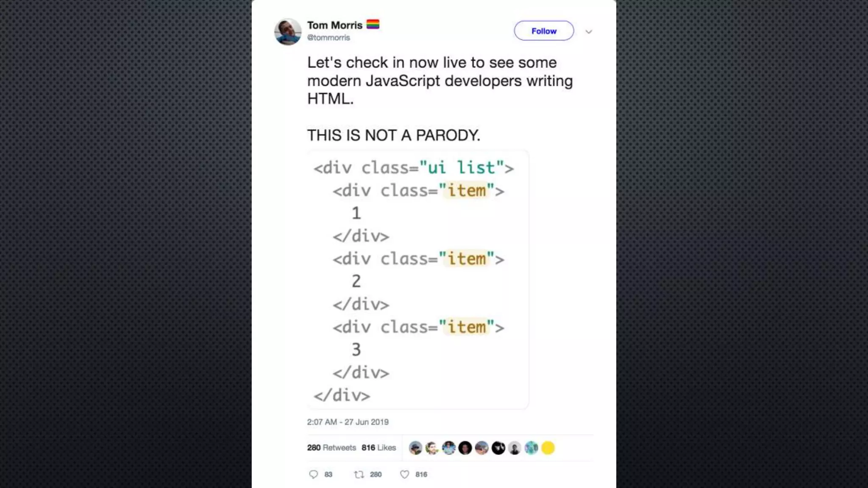Open the embedded HTML code image

[x=418, y=280]
